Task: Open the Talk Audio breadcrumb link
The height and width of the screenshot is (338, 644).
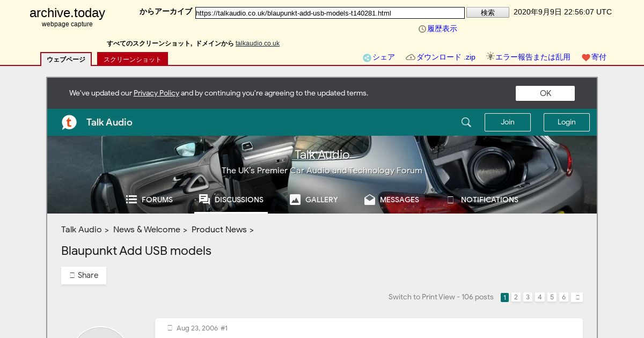Action: (x=82, y=230)
